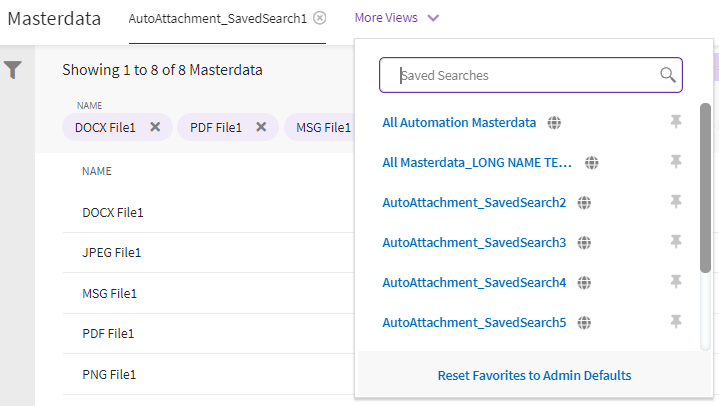The width and height of the screenshot is (719, 406).
Task: Open the filter funnel panel
Action: pyautogui.click(x=13, y=70)
